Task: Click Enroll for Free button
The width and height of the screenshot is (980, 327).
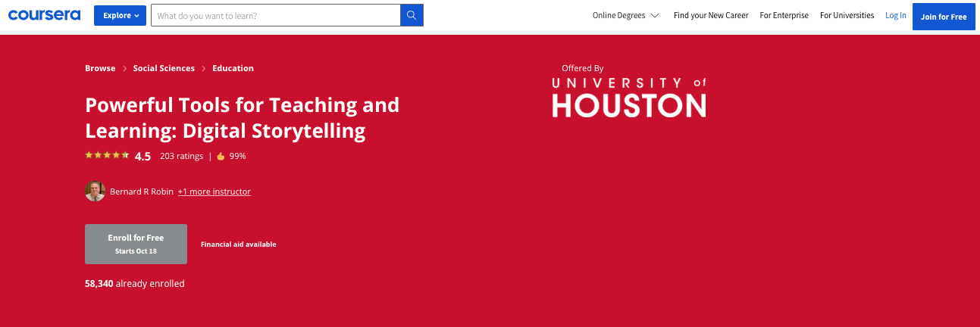Action: pos(136,244)
